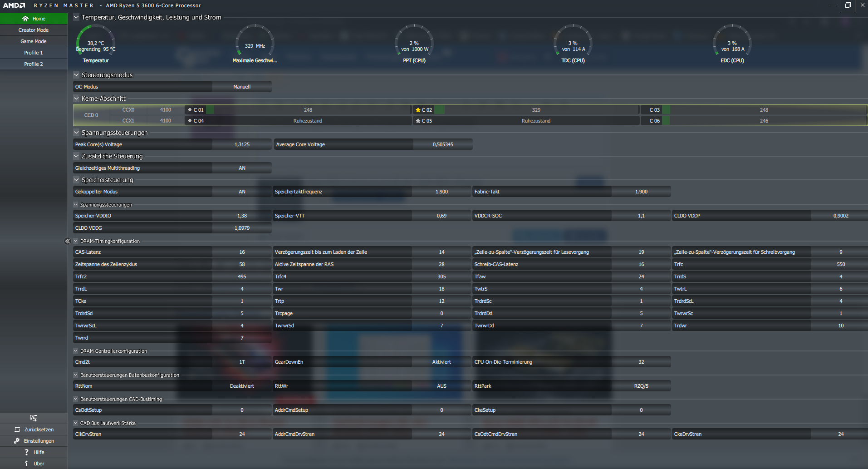Click CAS-Latenz value 16
This screenshot has width=868, height=469.
[x=242, y=252]
